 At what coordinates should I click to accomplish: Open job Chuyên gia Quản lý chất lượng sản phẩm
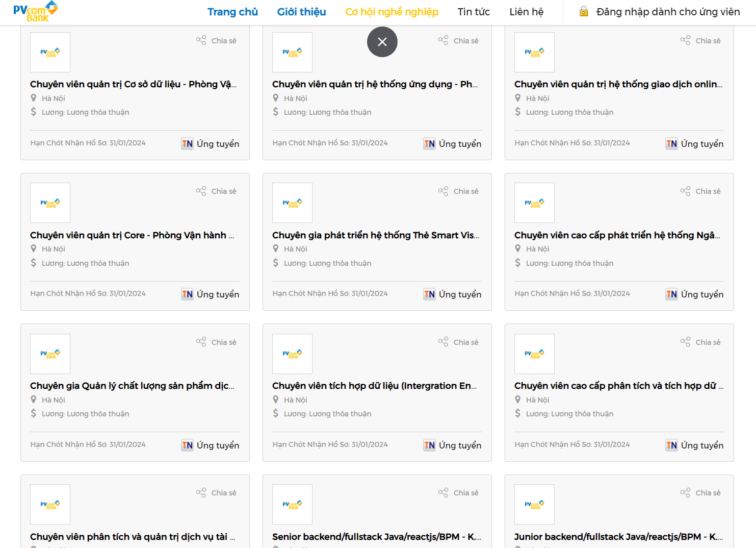[132, 386]
